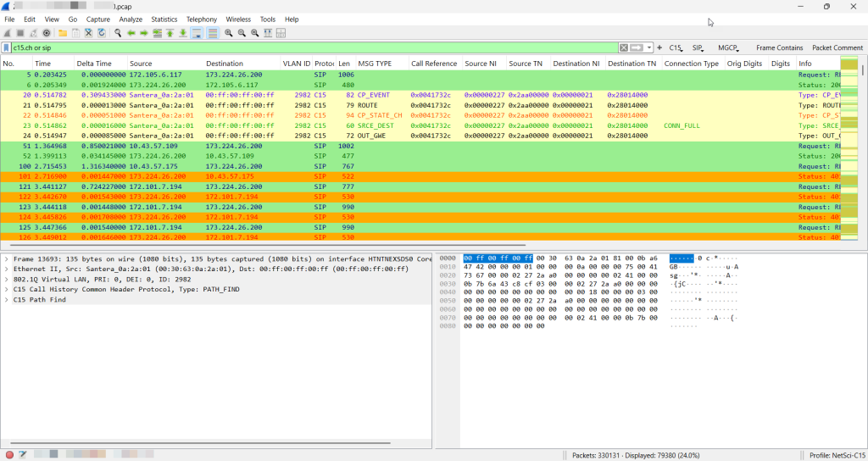
Task: Zoom in on packet list text
Action: coord(229,33)
